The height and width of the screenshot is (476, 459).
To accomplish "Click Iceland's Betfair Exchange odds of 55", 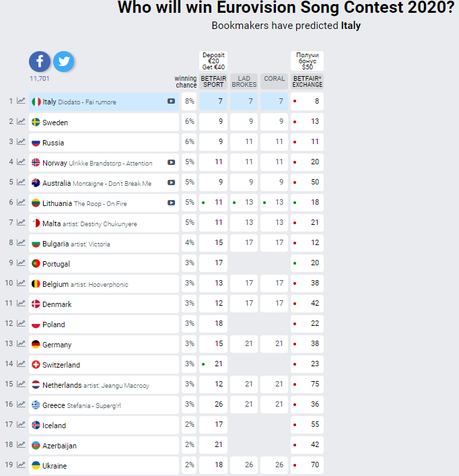I will tap(307, 424).
